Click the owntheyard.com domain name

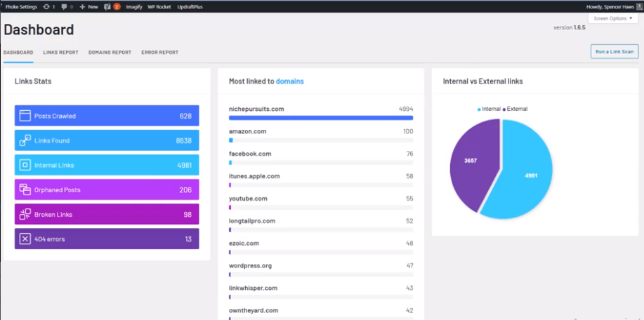coord(254,310)
